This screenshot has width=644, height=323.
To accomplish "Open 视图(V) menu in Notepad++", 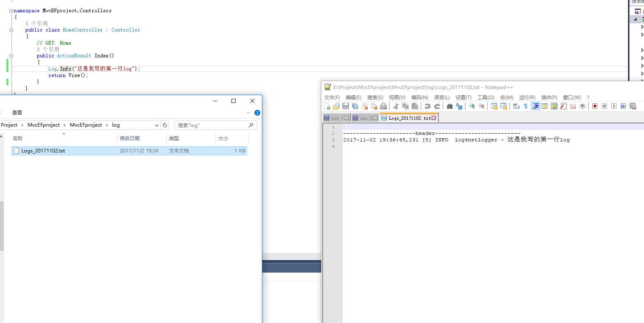I will (397, 98).
